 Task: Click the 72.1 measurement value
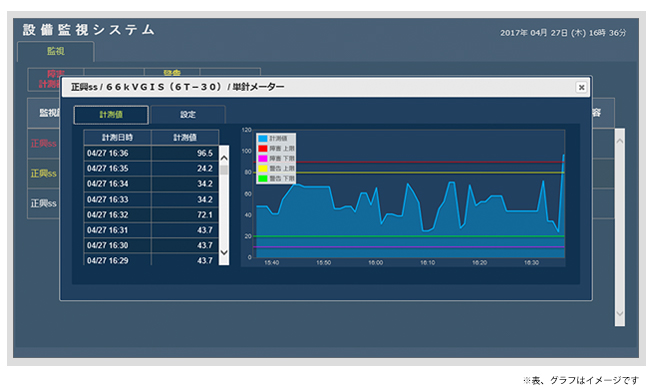[x=204, y=215]
